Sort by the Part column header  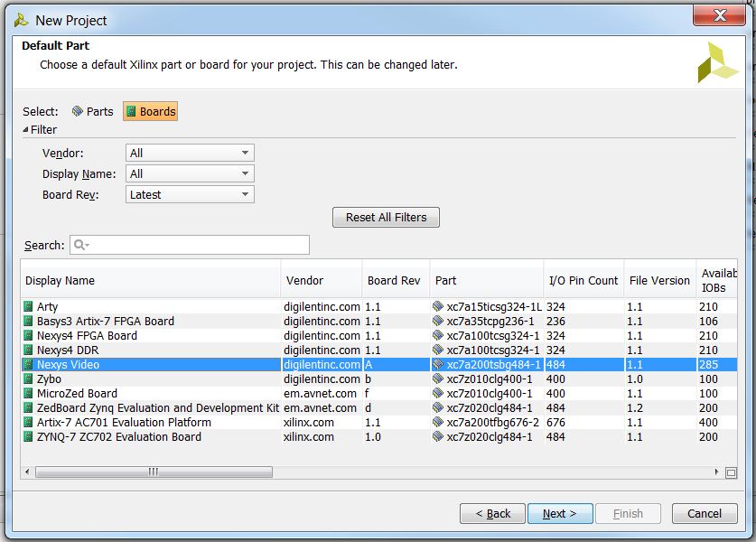click(x=487, y=281)
